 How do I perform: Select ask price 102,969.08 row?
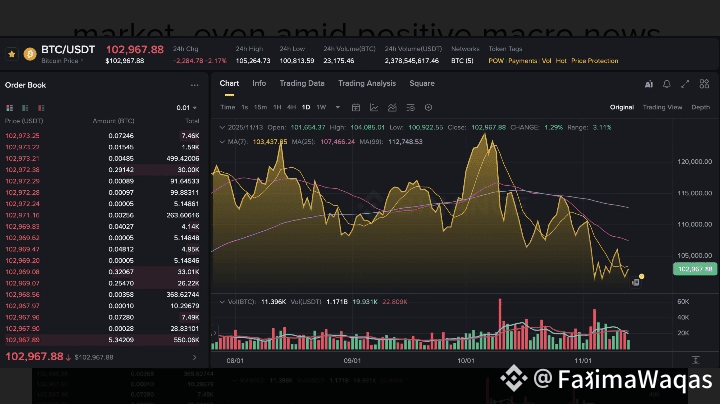tap(102, 272)
